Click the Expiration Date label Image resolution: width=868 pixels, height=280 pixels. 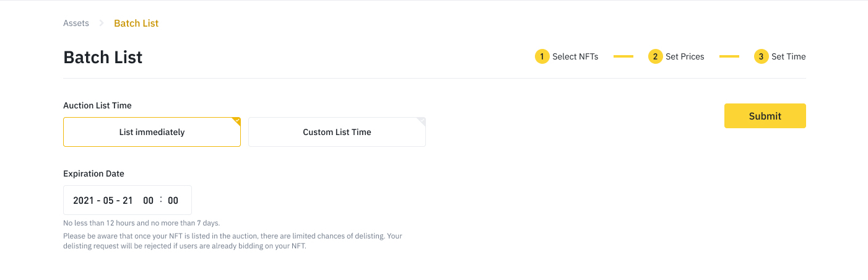tap(93, 174)
